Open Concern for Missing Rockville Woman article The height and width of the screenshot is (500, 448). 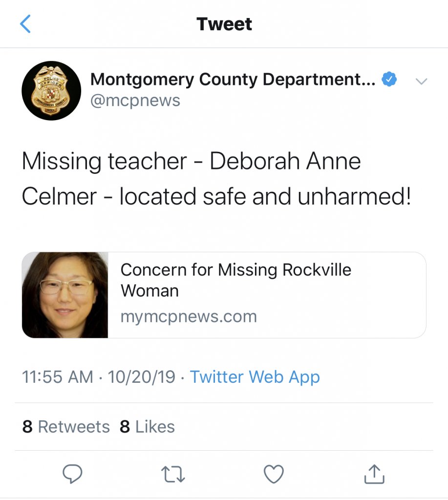(235, 280)
